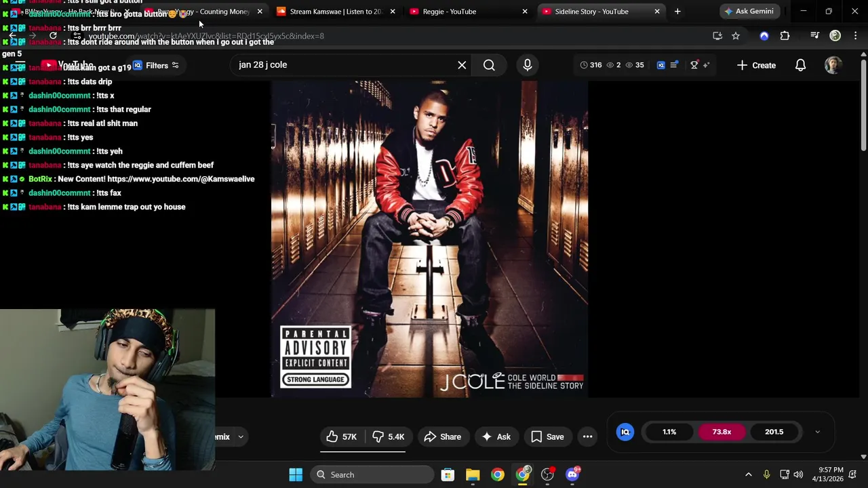
Task: Click the vidIQ trophy icon
Action: click(x=694, y=65)
